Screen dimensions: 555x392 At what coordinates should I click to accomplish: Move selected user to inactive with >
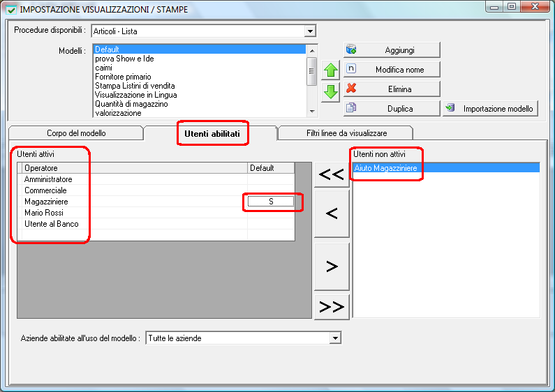coord(332,266)
